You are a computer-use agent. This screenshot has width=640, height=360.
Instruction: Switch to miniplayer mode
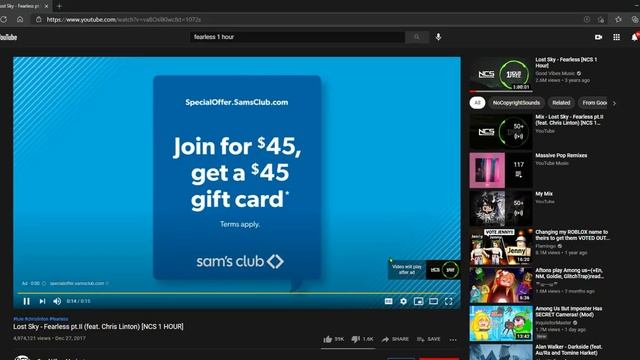[x=418, y=301]
